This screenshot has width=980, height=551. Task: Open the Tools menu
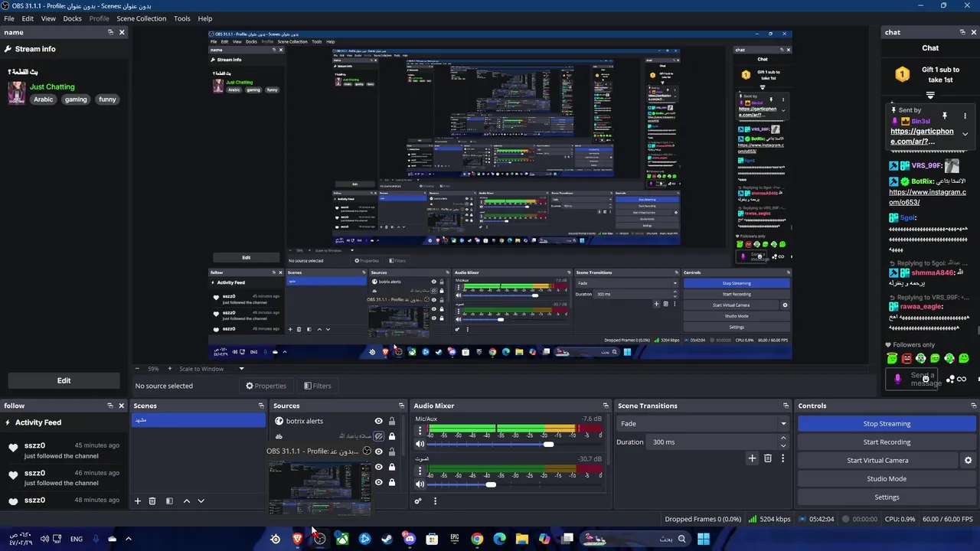tap(182, 18)
